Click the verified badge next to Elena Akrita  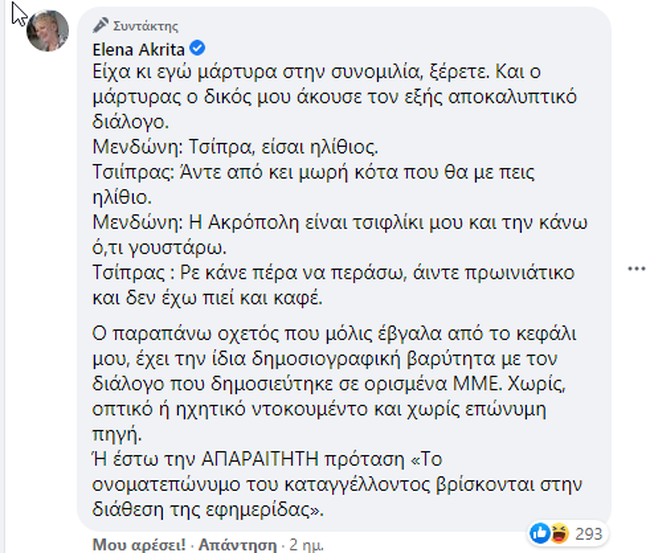[198, 46]
